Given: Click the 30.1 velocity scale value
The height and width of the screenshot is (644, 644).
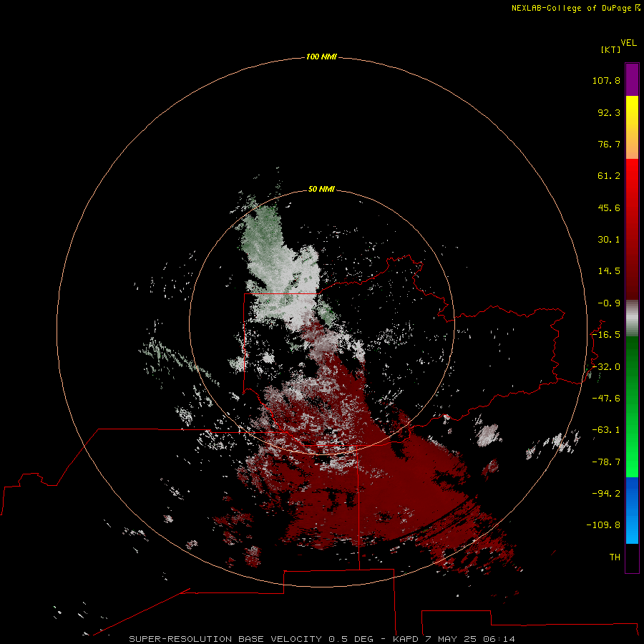Looking at the screenshot, I should 609,240.
